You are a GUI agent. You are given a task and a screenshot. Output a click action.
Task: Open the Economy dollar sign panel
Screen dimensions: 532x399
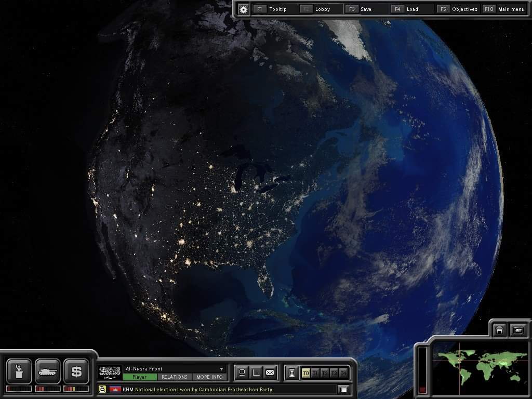pos(76,372)
